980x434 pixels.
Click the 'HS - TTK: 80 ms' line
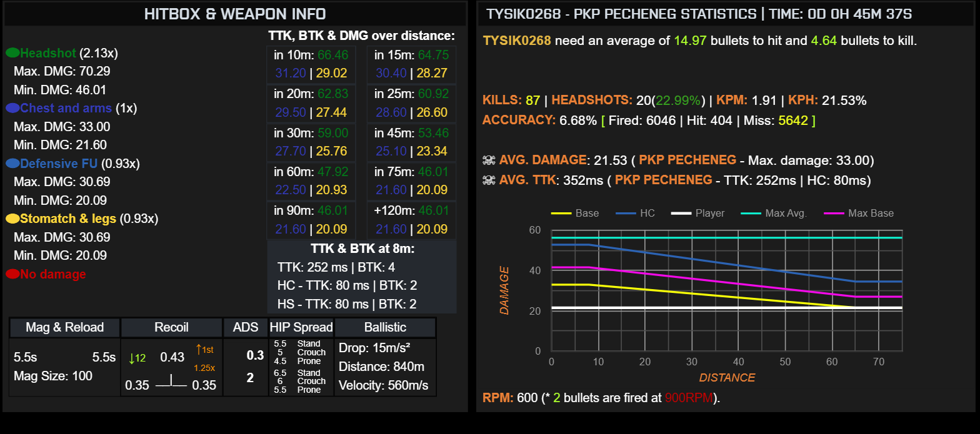pos(347,304)
